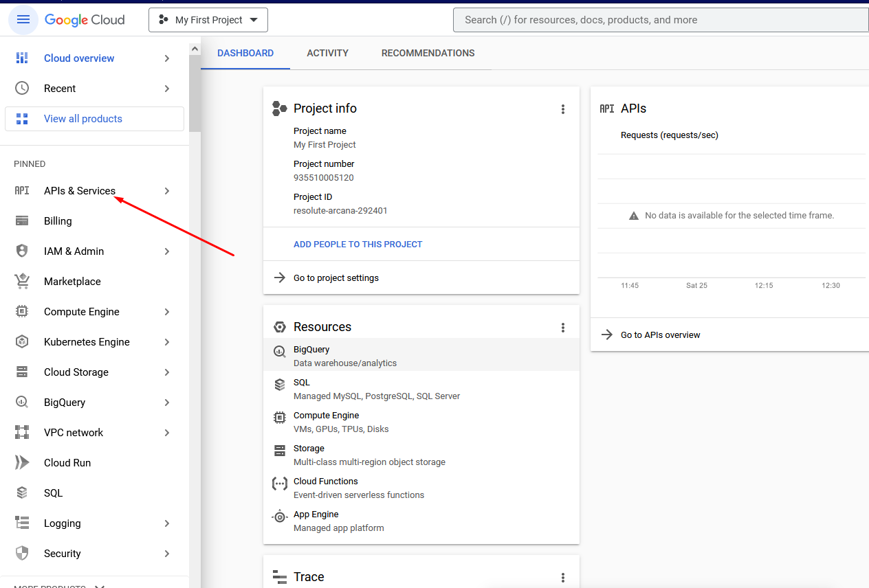This screenshot has height=588, width=869.
Task: Open the My First Project selector
Action: tap(208, 20)
